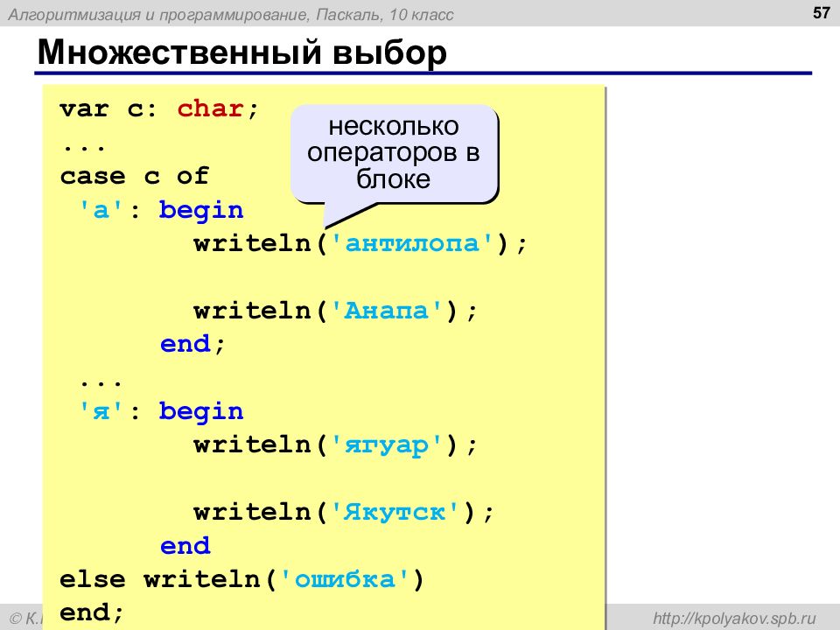Screen dimensions: 840x630
Task: Select the header text 'Алгоритмизация и программирование'
Action: pyautogui.click(x=158, y=15)
